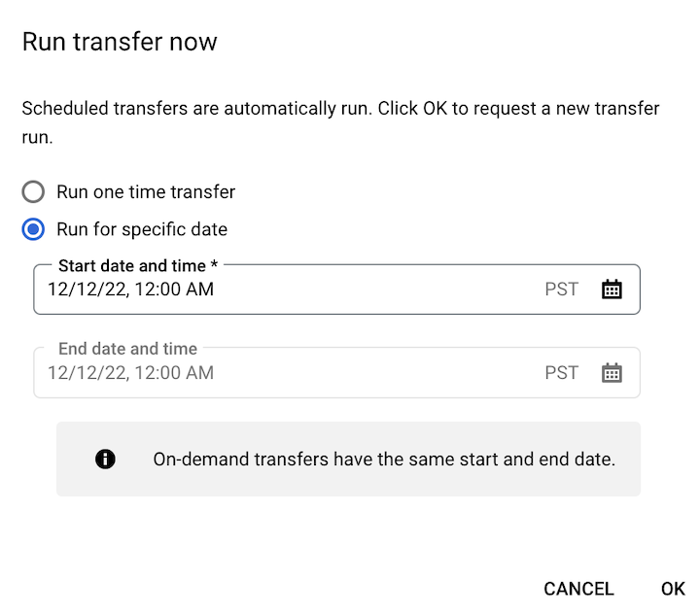Click the End date and time field

292,373
